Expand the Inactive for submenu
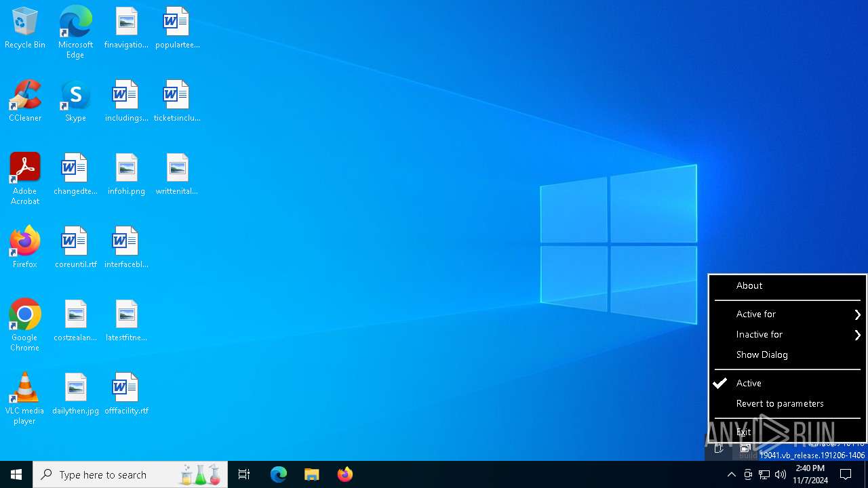The height and width of the screenshot is (488, 868). click(787, 335)
